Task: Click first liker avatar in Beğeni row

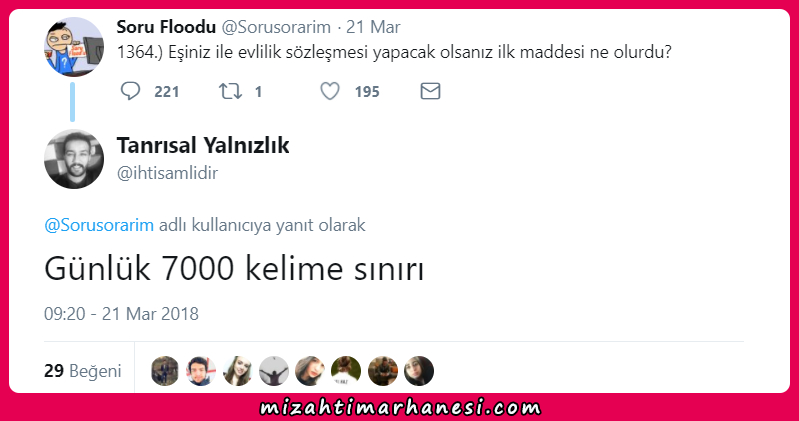Action: (x=165, y=371)
